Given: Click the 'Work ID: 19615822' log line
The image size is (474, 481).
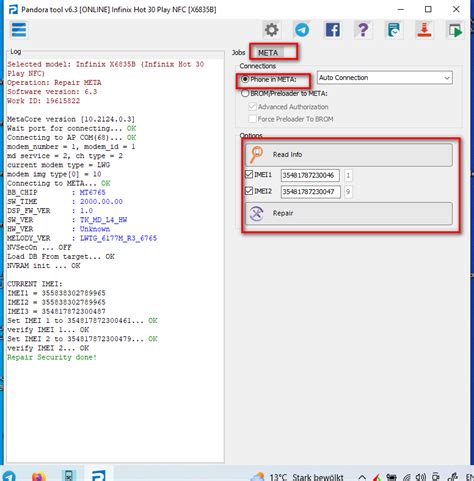Looking at the screenshot, I should click(x=43, y=101).
